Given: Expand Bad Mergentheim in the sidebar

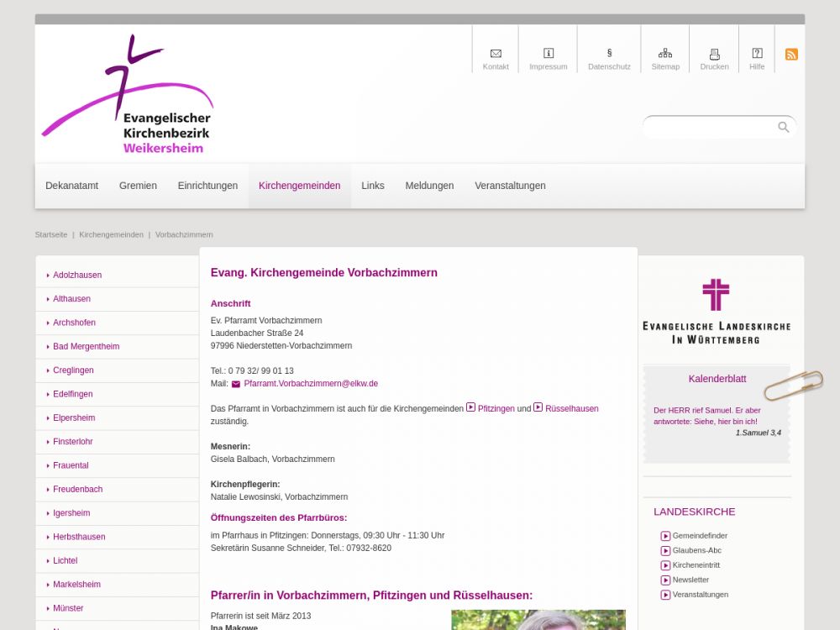Looking at the screenshot, I should 86,346.
